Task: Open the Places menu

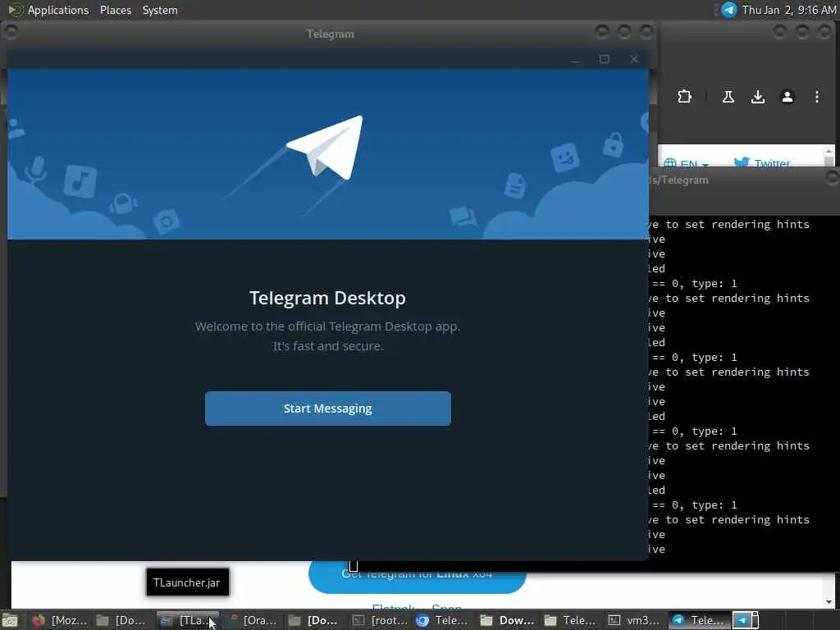Action: pos(115,10)
